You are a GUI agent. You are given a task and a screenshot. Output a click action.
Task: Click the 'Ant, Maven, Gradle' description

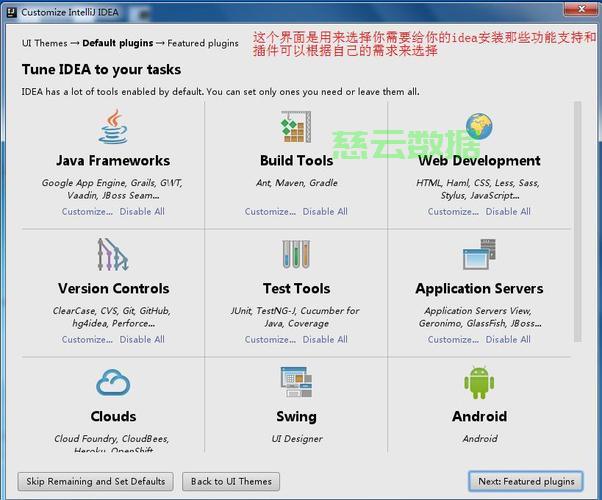tap(296, 183)
